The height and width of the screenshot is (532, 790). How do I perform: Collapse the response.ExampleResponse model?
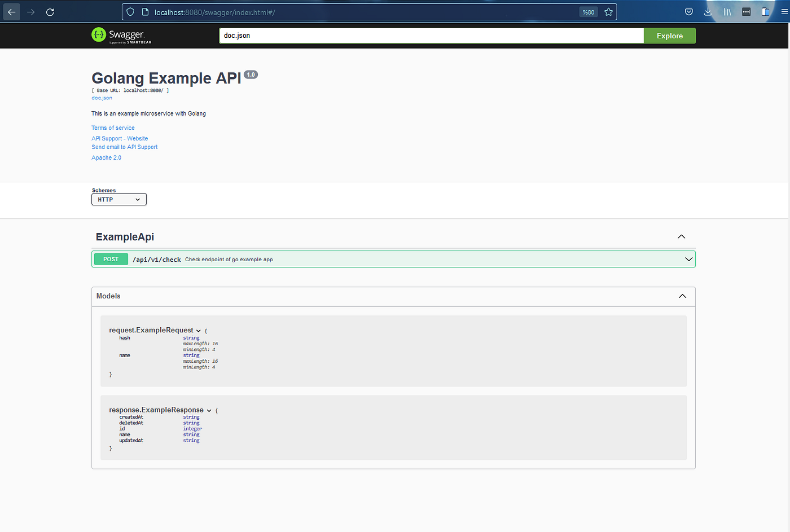click(209, 410)
